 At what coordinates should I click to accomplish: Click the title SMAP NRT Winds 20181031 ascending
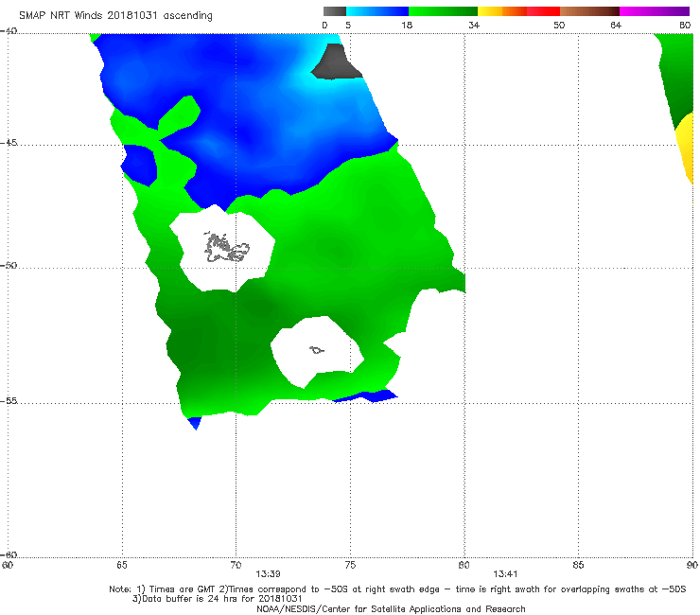coord(115,15)
